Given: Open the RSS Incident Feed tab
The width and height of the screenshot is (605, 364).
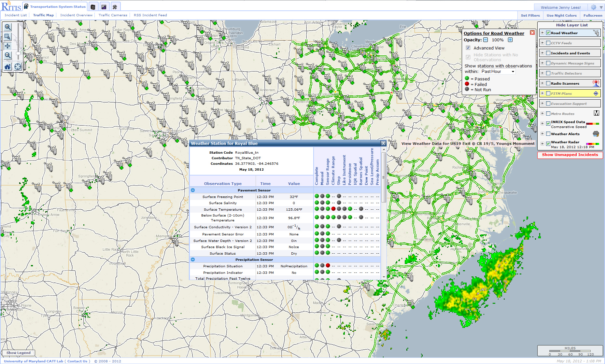Looking at the screenshot, I should click(x=150, y=15).
